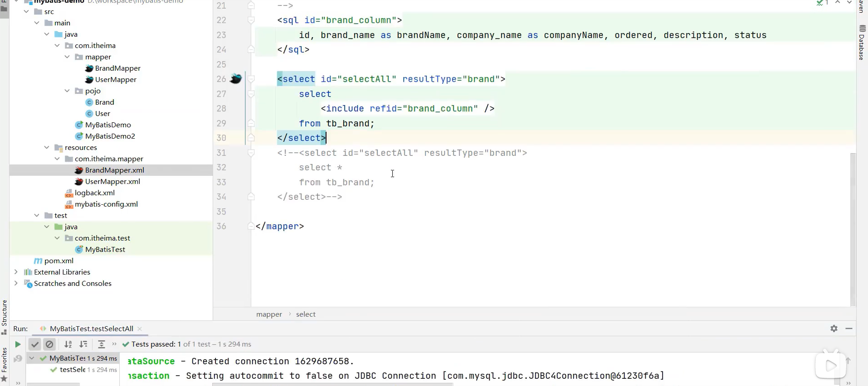868x386 pixels.
Task: Collapse the mapper package
Action: (67, 57)
